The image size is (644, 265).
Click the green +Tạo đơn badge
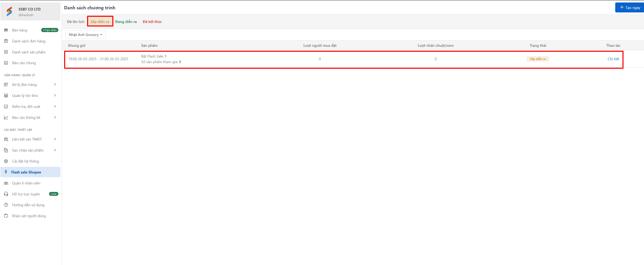click(49, 30)
